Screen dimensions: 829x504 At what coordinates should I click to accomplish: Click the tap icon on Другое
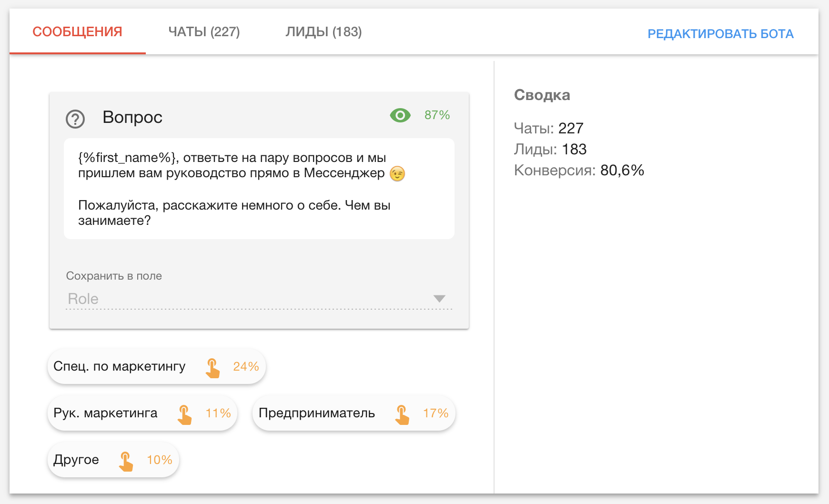(x=126, y=462)
